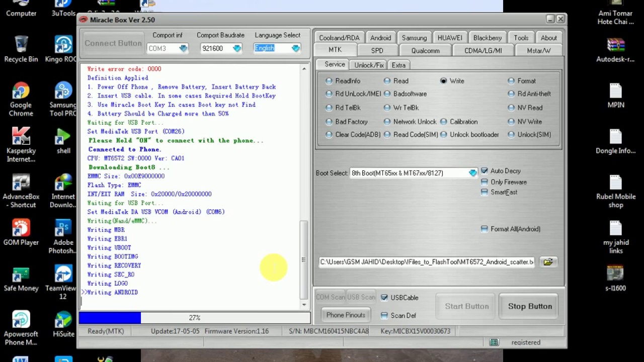
Task: Select the Write radio option
Action: coord(452,81)
